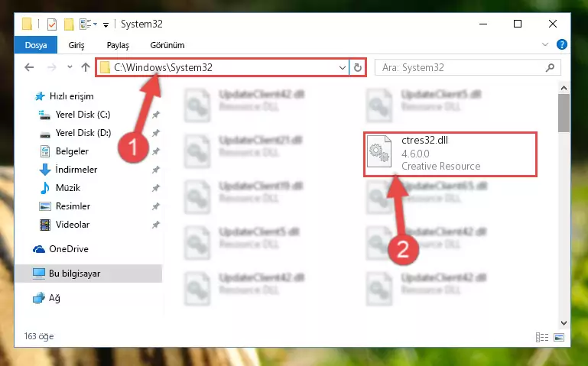
Task: Click the search magnifier icon
Action: tap(550, 67)
